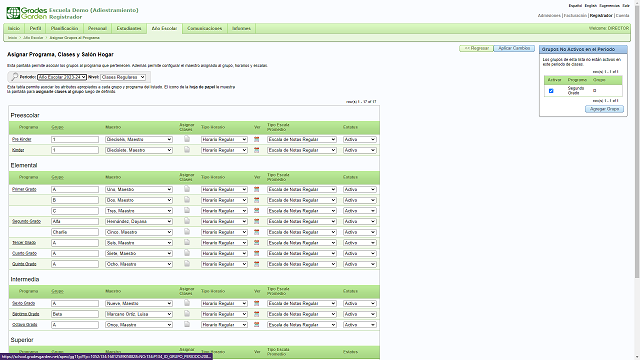Viewport: 640px width, 360px height.
Task: Open Asignar Clases page icon for Kinder
Action: [x=187, y=150]
